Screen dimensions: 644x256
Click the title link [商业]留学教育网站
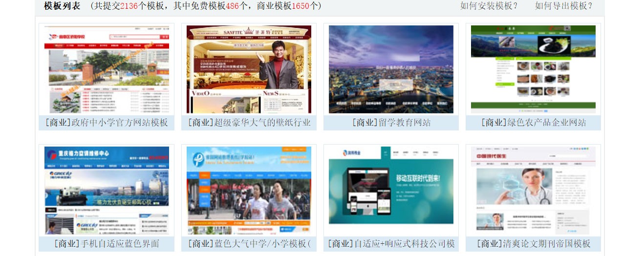coord(391,123)
